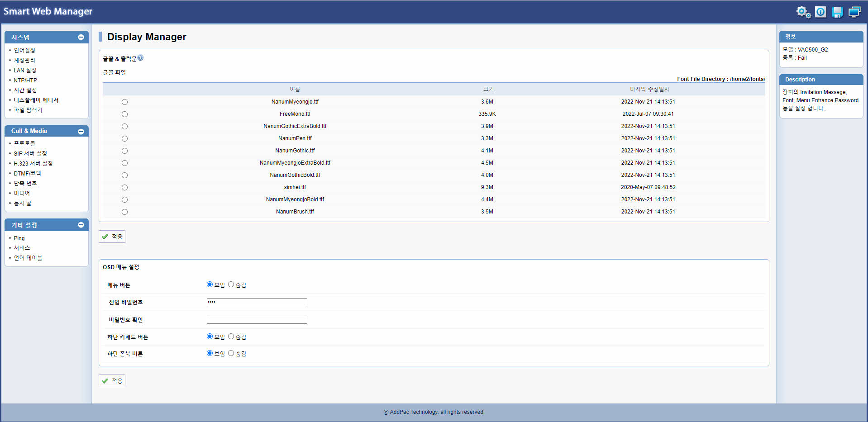Click the power/reboot icon in header
This screenshot has width=868, height=422.
820,12
